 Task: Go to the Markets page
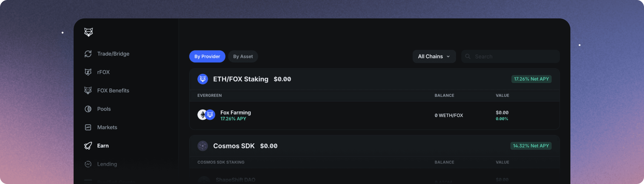(107, 127)
